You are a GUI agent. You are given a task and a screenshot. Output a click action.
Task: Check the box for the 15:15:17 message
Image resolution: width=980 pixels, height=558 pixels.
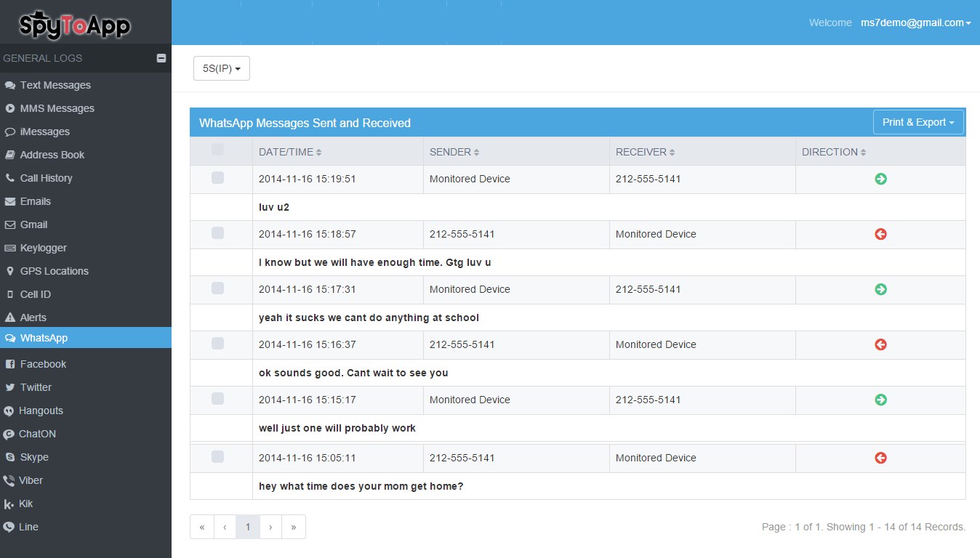point(217,398)
